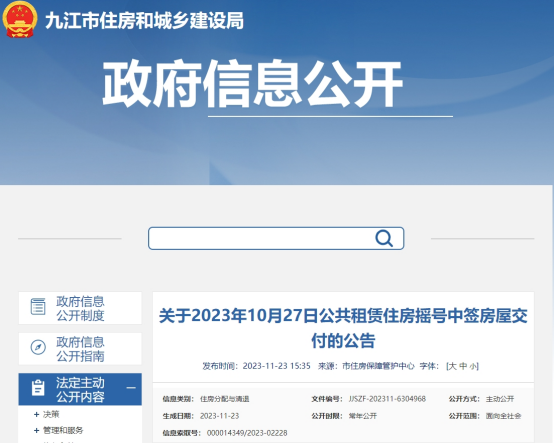
Task: Click the 政府信息公开 banner heading
Action: [252, 84]
